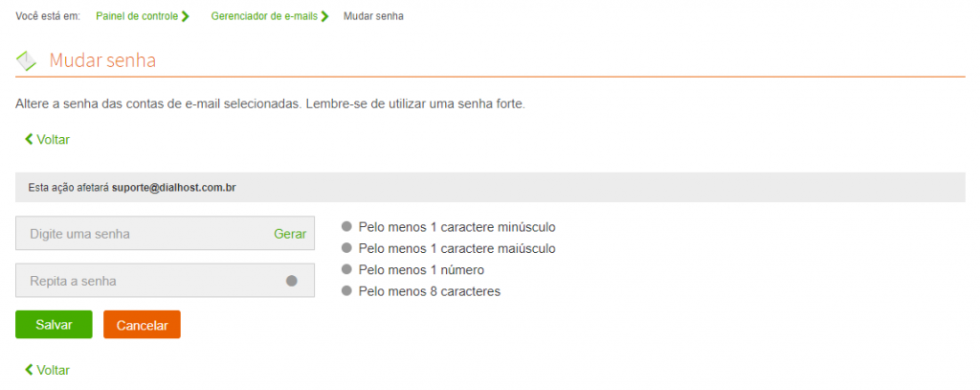
Task: Click the envelope icon beside Mudar senha
Action: [26, 60]
